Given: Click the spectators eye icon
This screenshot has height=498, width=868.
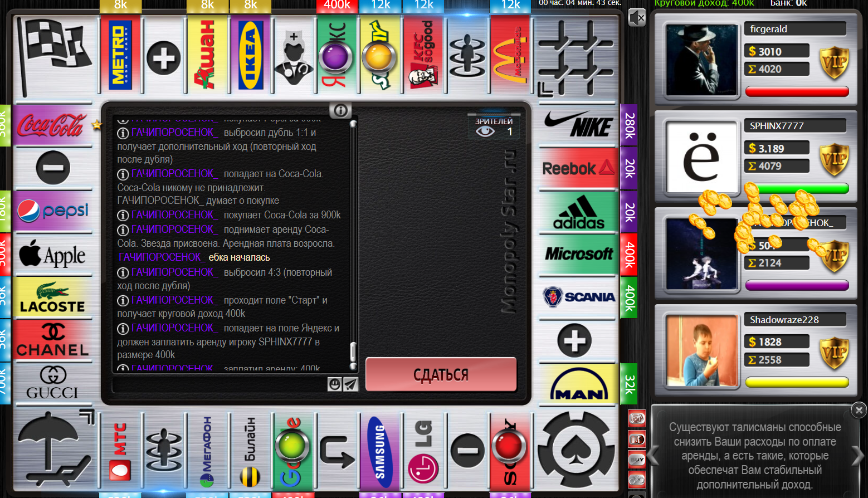Looking at the screenshot, I should 485,131.
